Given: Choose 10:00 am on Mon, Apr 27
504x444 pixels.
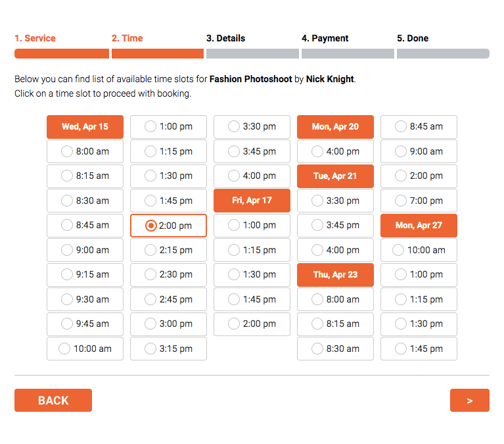Looking at the screenshot, I should [x=419, y=250].
